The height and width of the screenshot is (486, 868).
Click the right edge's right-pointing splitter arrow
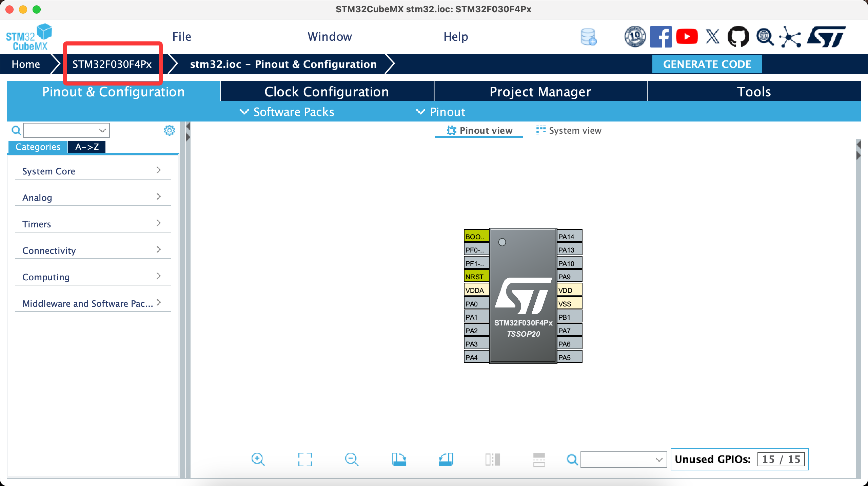pos(859,156)
